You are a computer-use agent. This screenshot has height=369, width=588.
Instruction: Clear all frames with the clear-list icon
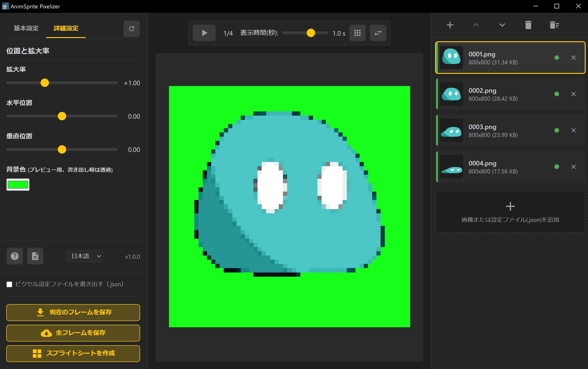(554, 25)
